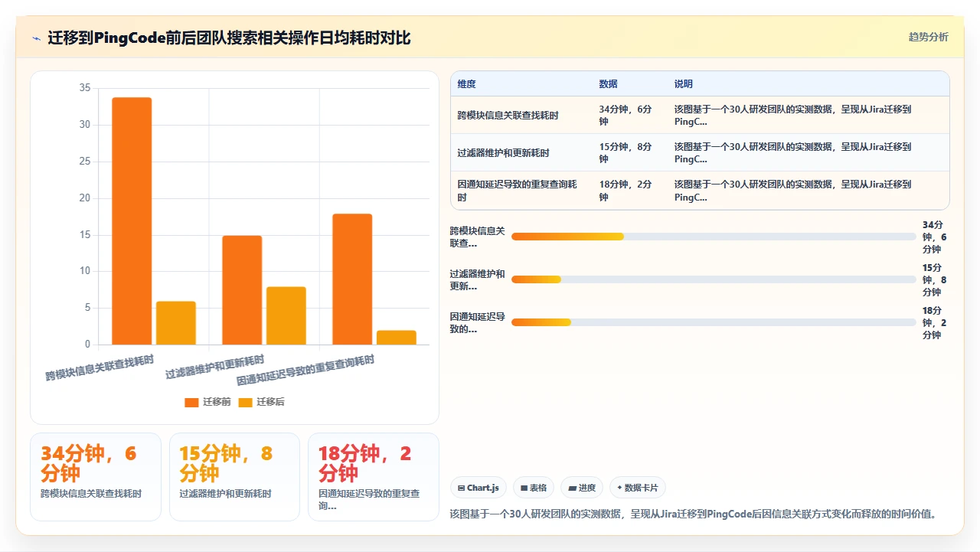
Task: Click the 迁移后 bar for 因通知延迟导致的重复查询耗时
Action: point(397,338)
